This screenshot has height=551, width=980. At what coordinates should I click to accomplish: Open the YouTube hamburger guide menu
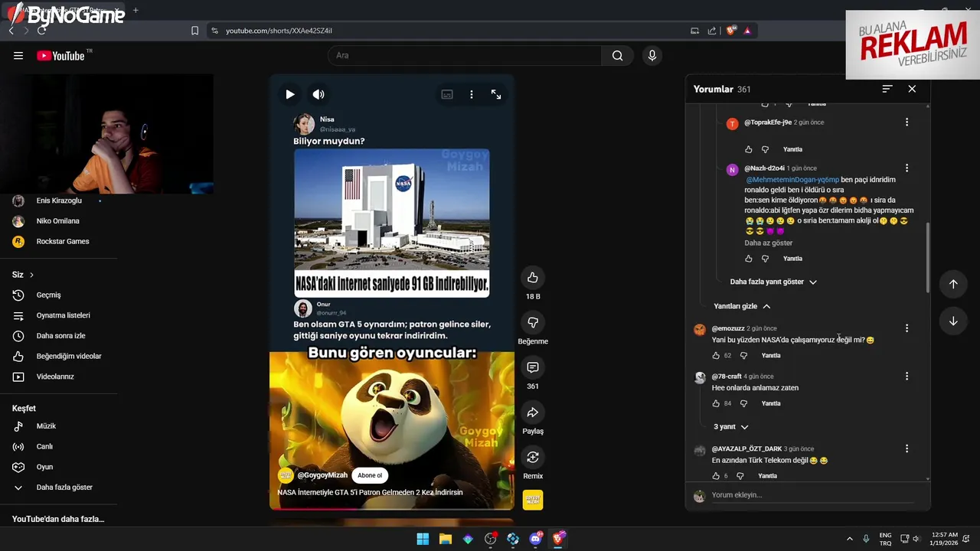[18, 56]
